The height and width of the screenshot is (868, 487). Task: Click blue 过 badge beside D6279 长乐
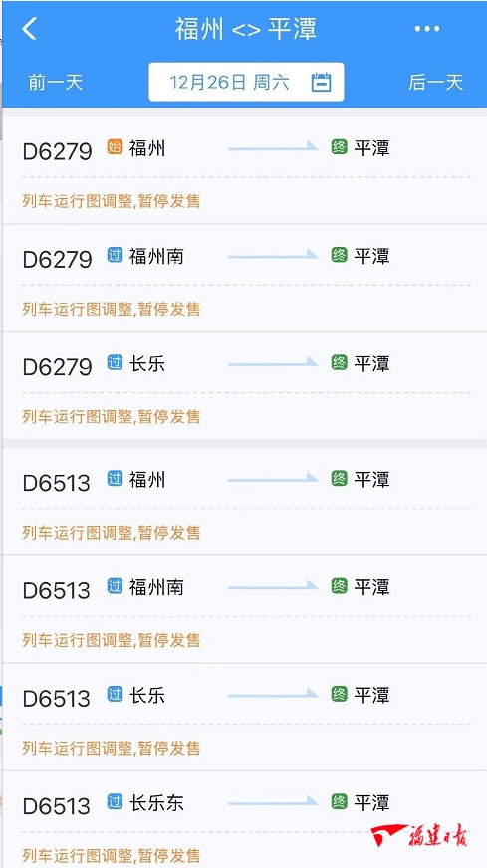(x=115, y=363)
